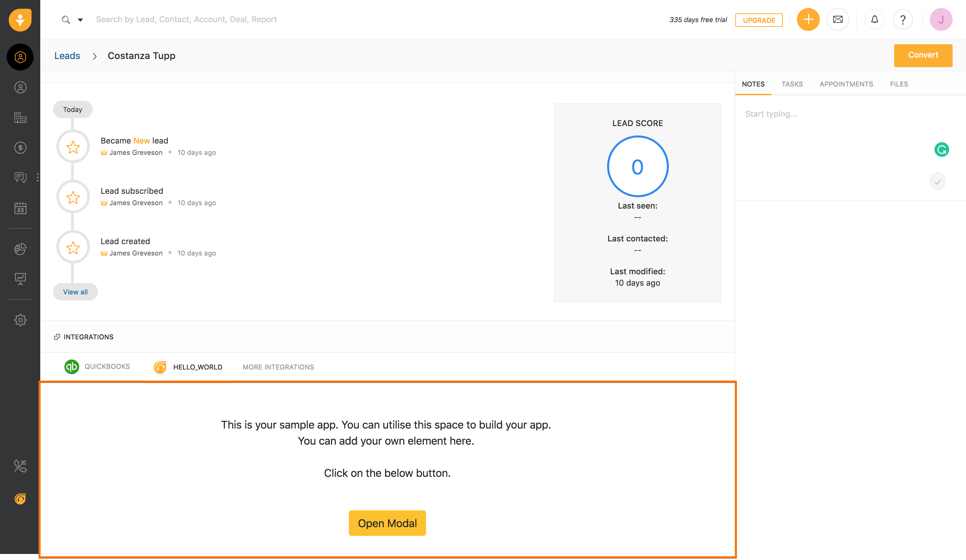Viewport: 966px width, 560px height.
Task: Select the QUICKBOOKS integration tab
Action: pyautogui.click(x=97, y=367)
